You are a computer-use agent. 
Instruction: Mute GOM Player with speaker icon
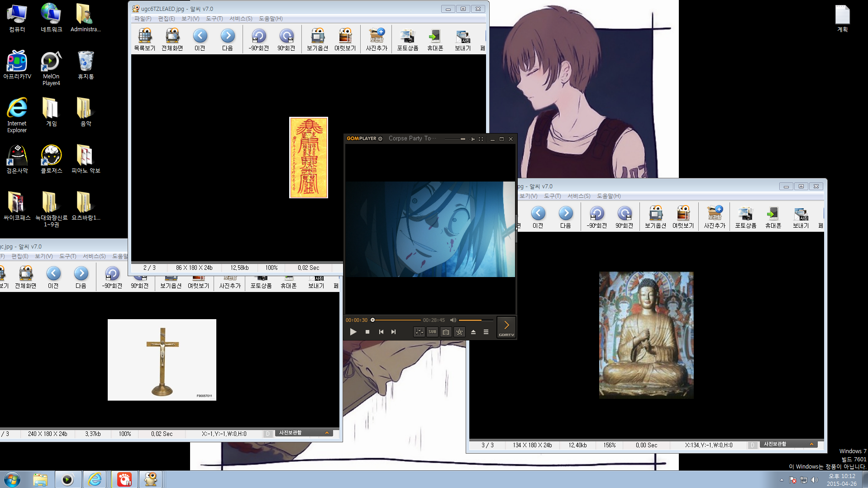[x=453, y=320]
